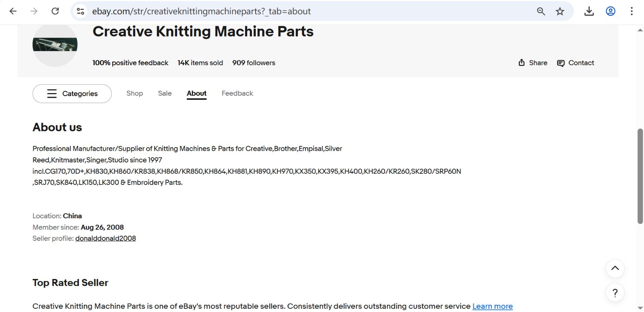Go to the Feedback tab

[x=237, y=93]
